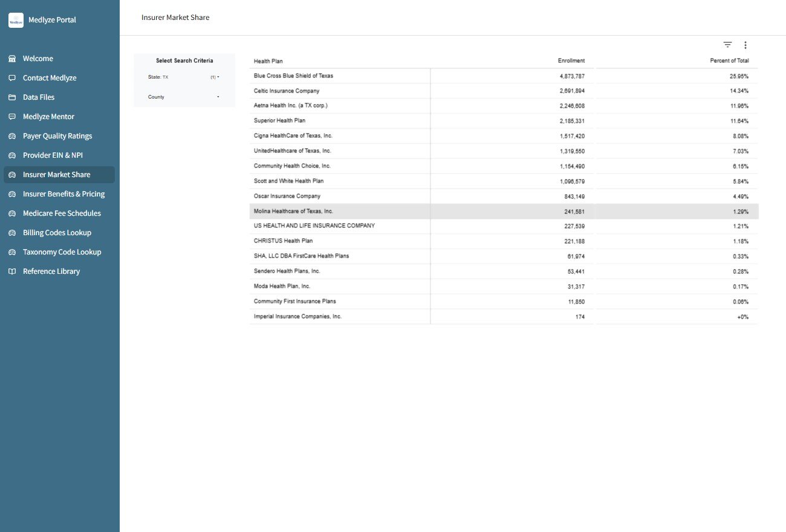Click the Contact Medlyze chat icon
Image resolution: width=786 pixels, height=532 pixels.
pyautogui.click(x=11, y=78)
